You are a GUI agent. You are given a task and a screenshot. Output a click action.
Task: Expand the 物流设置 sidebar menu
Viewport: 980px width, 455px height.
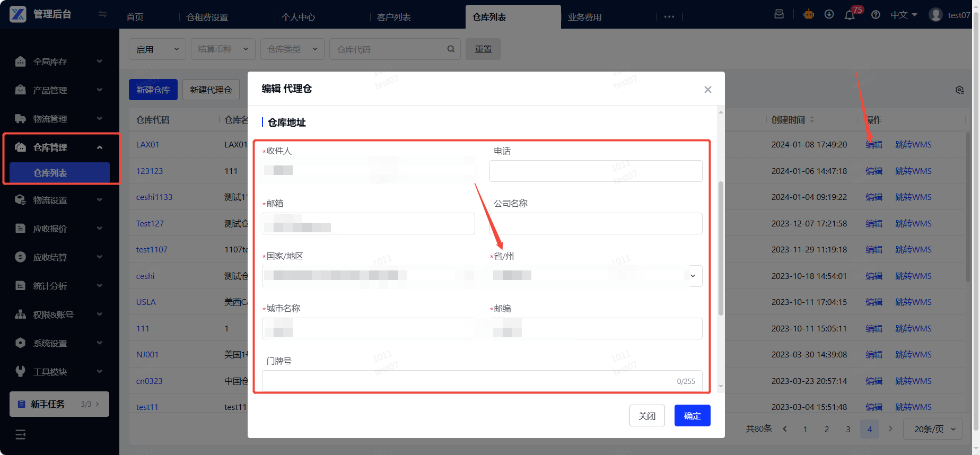coord(59,200)
